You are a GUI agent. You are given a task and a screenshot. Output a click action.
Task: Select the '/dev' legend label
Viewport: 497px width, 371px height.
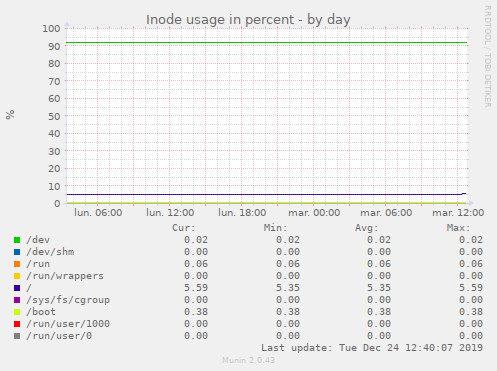tap(38, 240)
